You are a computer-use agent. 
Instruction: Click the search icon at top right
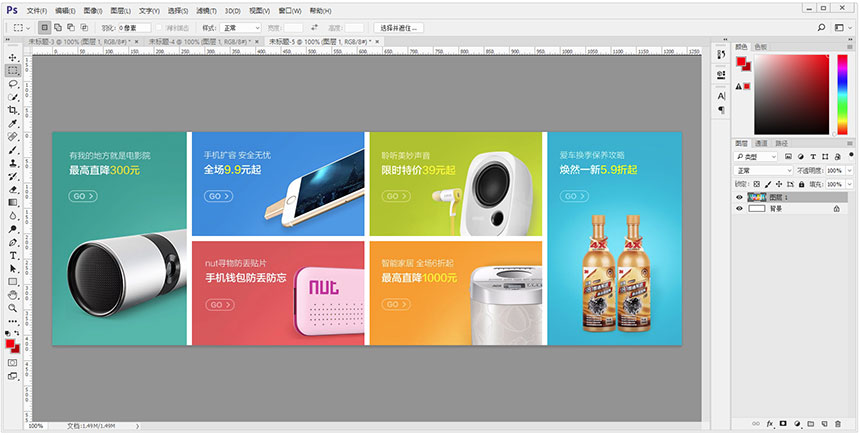(x=821, y=27)
